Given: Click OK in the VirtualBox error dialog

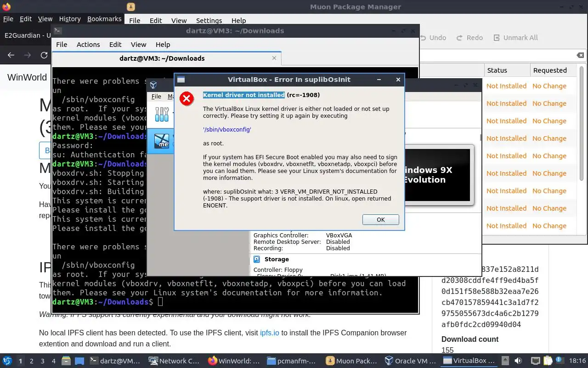Looking at the screenshot, I should pos(380,219).
